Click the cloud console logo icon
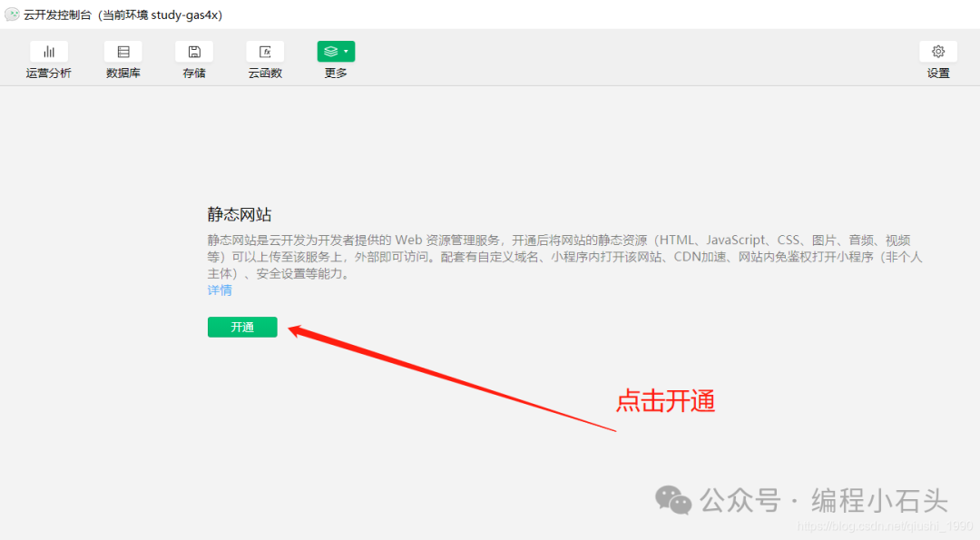This screenshot has height=540, width=980. click(12, 15)
